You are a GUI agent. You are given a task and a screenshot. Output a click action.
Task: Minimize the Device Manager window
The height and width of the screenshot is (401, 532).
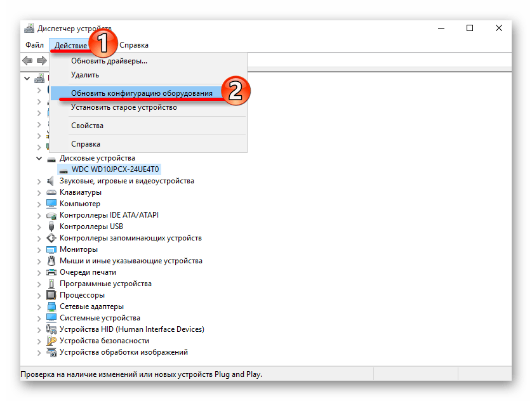441,28
